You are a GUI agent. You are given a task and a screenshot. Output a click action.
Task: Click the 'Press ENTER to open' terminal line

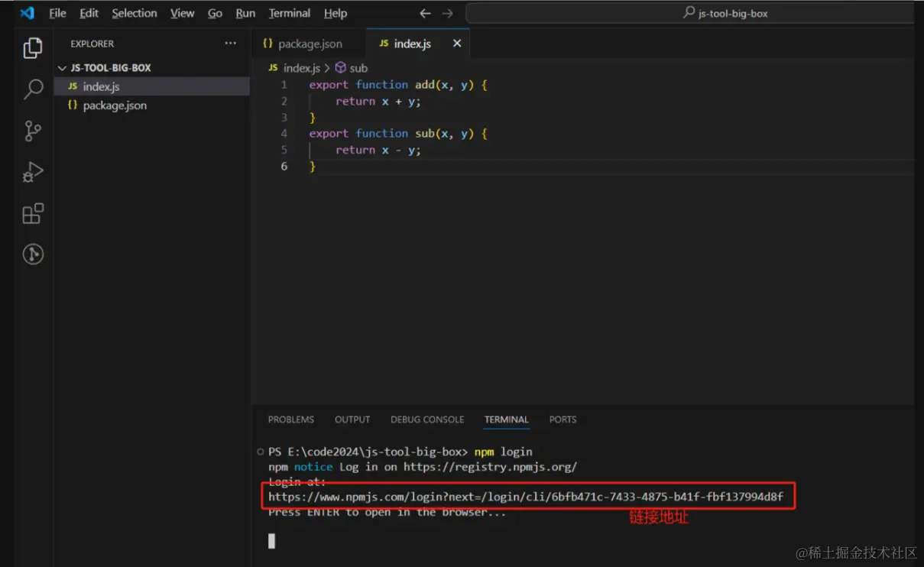[387, 512]
